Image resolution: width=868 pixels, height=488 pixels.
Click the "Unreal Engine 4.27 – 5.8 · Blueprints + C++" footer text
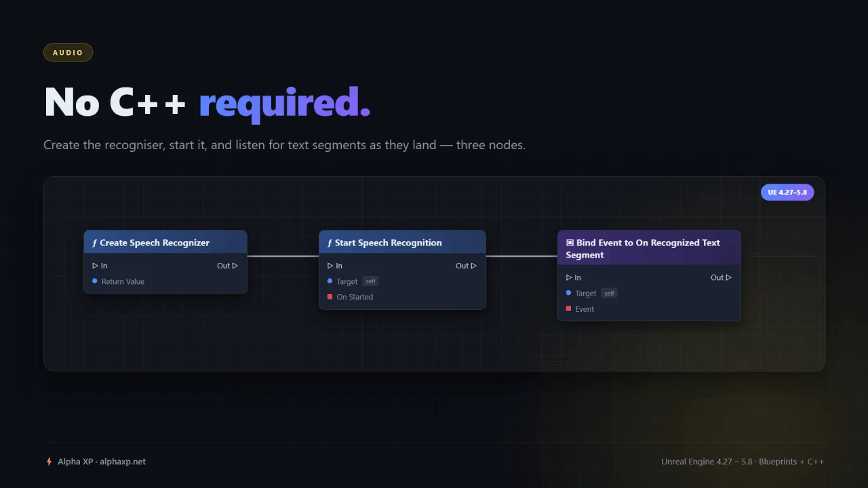pyautogui.click(x=743, y=462)
